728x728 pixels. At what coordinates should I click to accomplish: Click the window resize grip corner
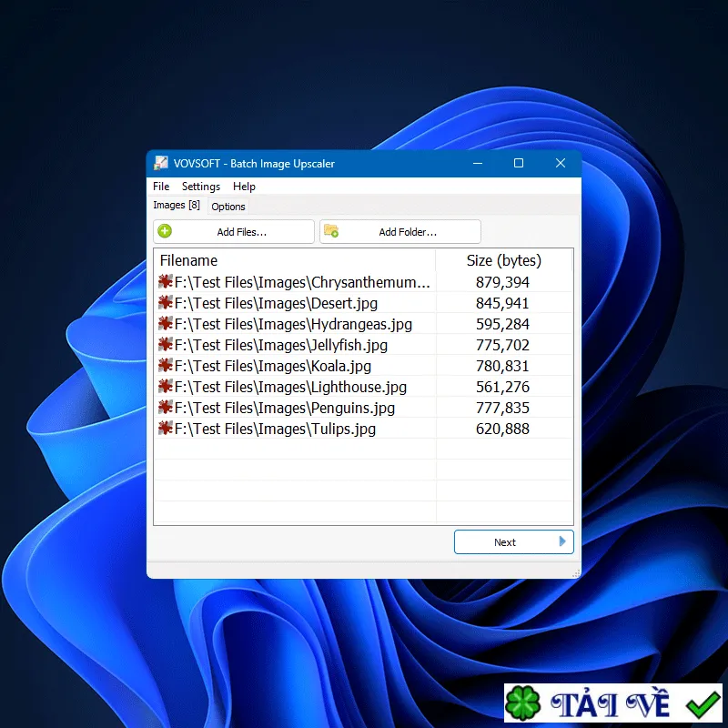(x=576, y=574)
